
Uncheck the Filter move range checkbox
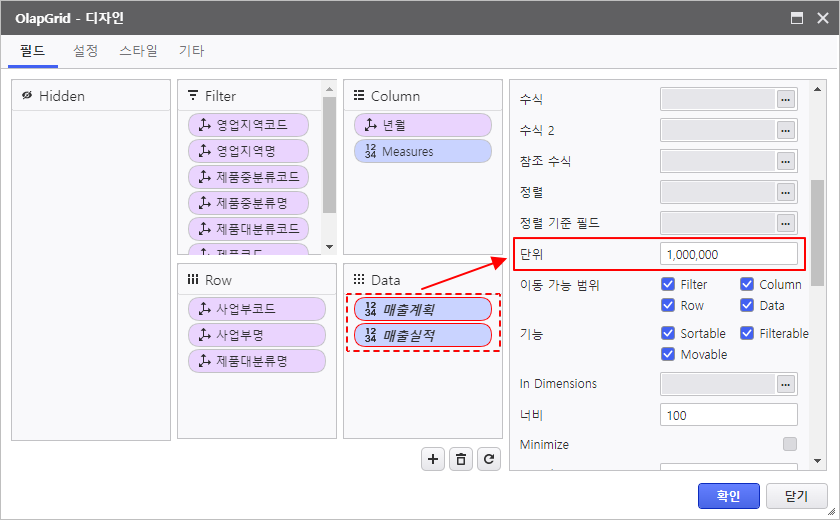[x=668, y=285]
